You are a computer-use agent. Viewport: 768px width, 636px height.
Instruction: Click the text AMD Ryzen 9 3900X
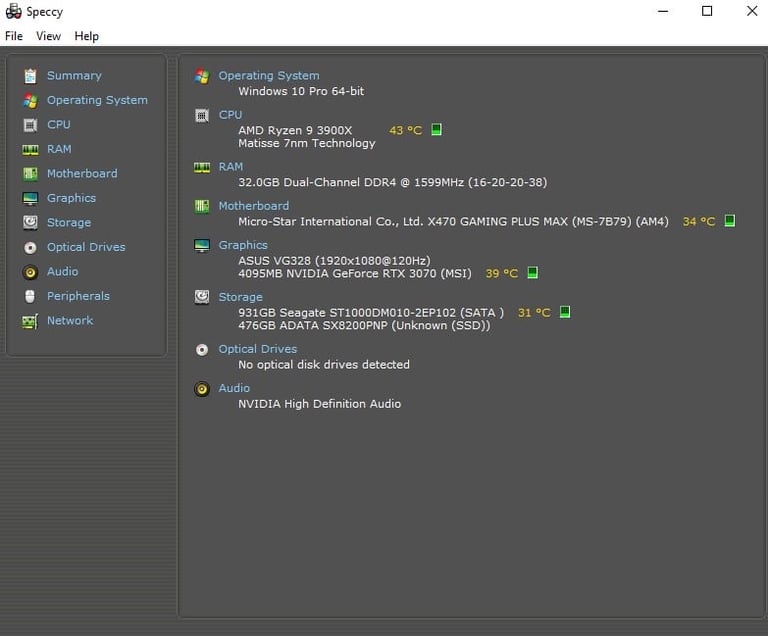pos(295,130)
